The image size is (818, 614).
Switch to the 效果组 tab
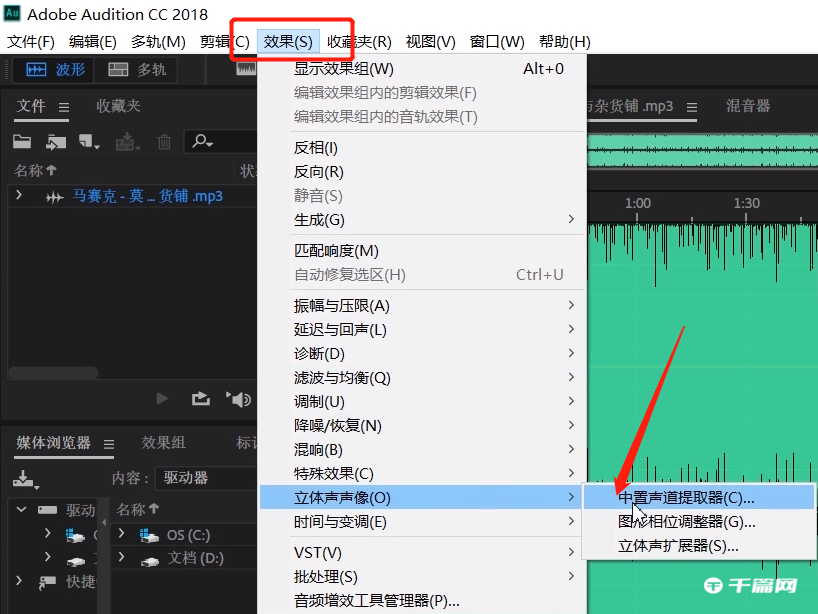[163, 443]
